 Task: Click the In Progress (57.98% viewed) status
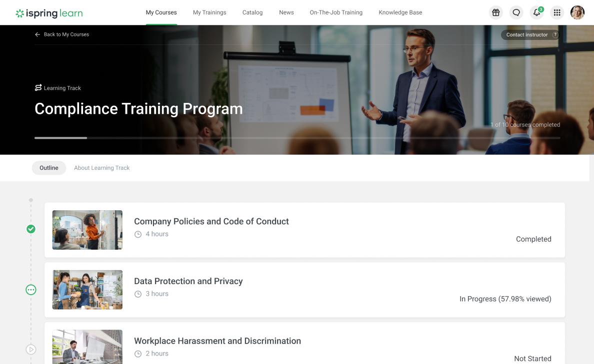click(x=505, y=299)
